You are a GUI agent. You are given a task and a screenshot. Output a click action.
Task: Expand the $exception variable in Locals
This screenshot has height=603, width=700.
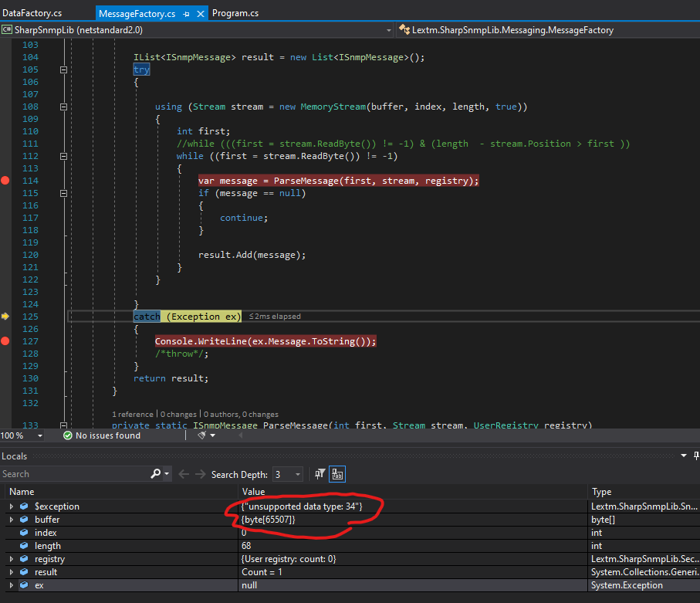tap(11, 506)
